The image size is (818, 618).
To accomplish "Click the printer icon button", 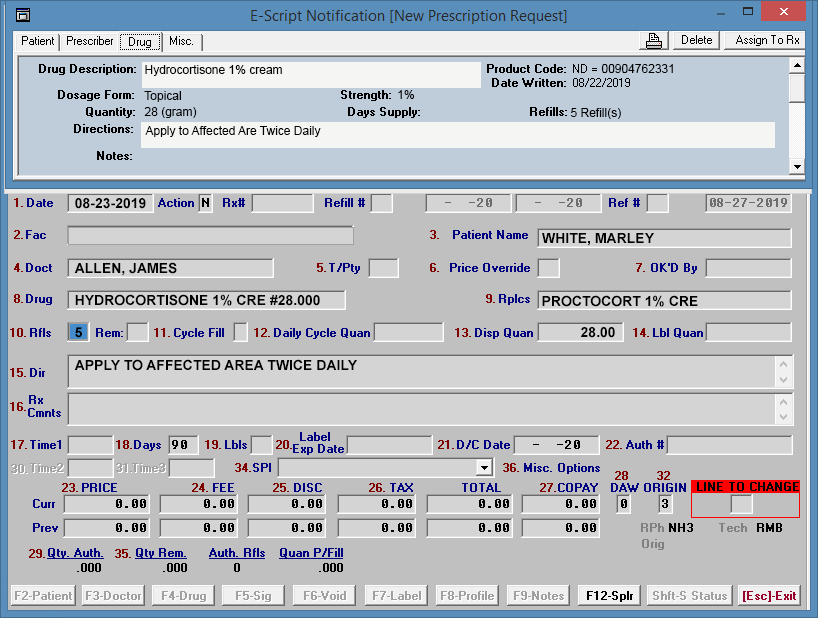I will (x=654, y=40).
